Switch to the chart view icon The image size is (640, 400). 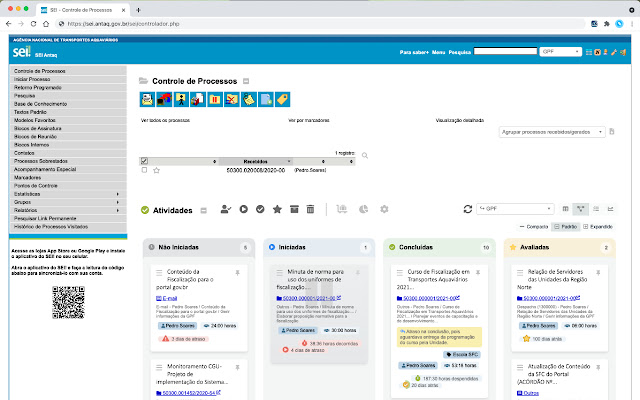(611, 209)
